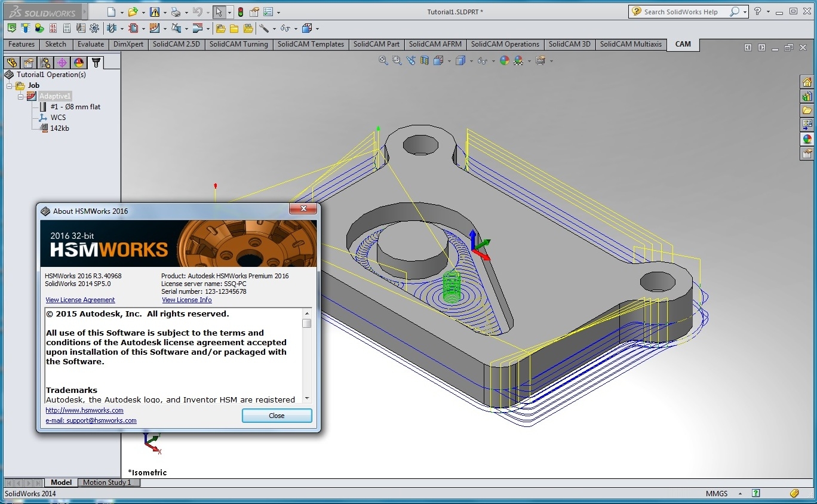Viewport: 817px width, 504px height.
Task: Click the scroll down arrow in license text
Action: (x=307, y=398)
